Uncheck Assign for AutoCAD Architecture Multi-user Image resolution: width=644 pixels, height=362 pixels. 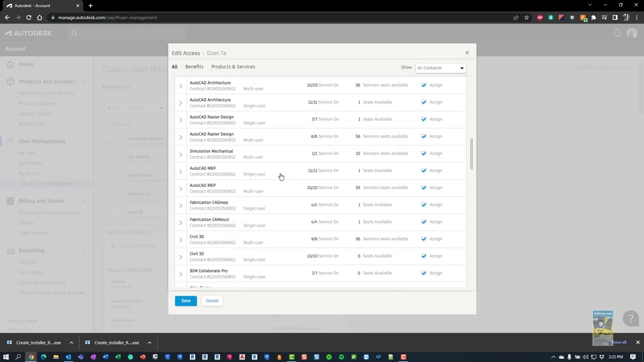[424, 85]
